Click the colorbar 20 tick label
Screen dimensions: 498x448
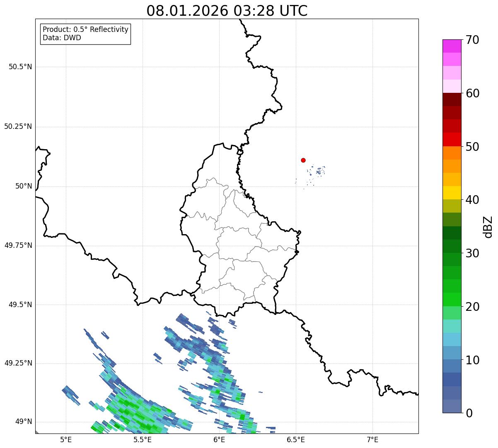point(472,307)
